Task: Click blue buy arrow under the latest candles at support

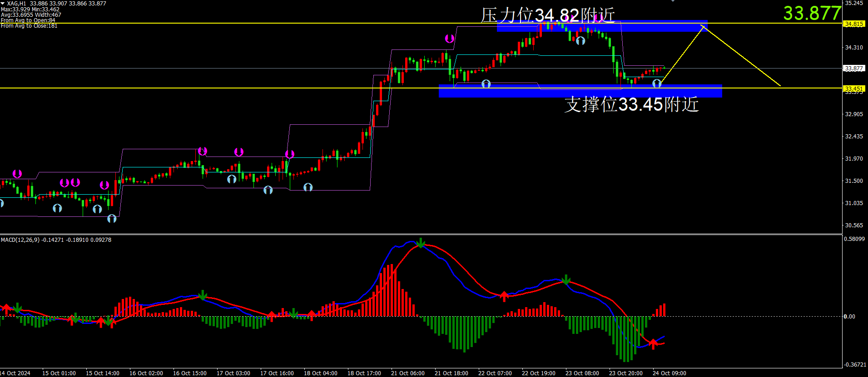Action: coord(657,83)
